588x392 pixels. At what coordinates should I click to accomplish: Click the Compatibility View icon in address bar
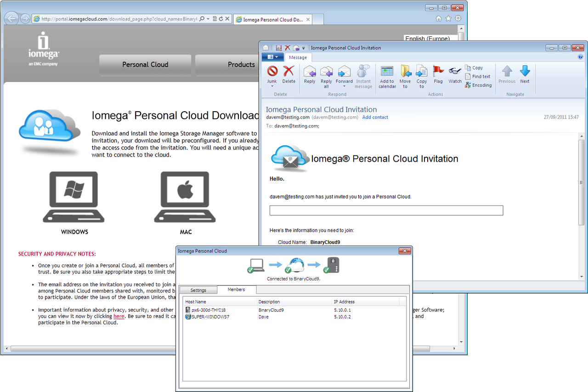pos(215,19)
